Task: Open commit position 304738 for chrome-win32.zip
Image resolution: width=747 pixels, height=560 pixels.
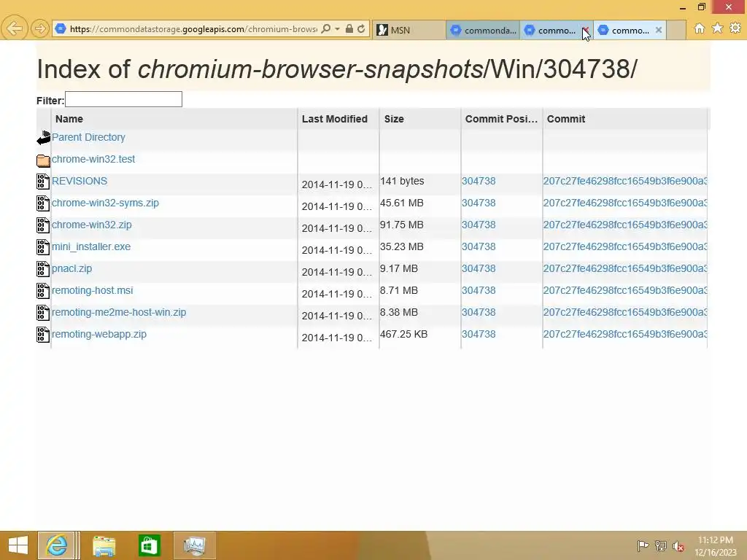Action: click(479, 225)
